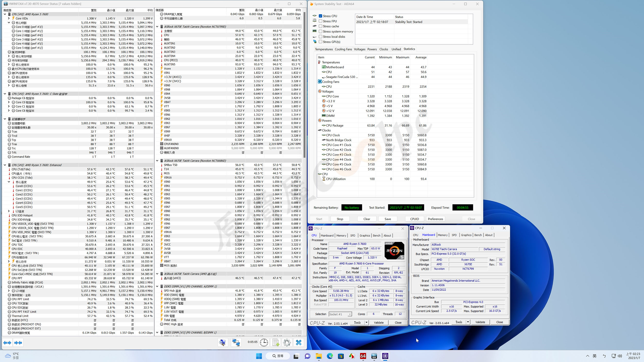Image resolution: width=644 pixels, height=362 pixels.
Task: Click taskbar clock showing 02:23
Action: (633, 356)
